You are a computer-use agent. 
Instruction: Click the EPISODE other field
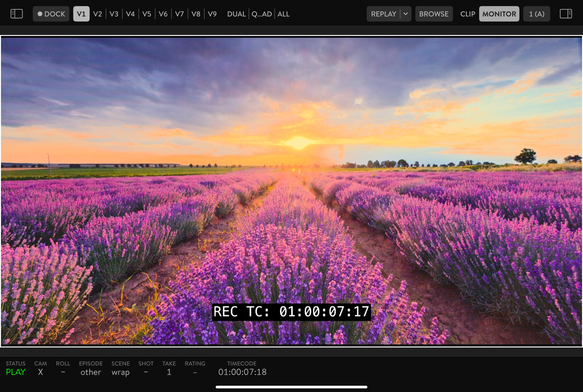[x=91, y=372]
